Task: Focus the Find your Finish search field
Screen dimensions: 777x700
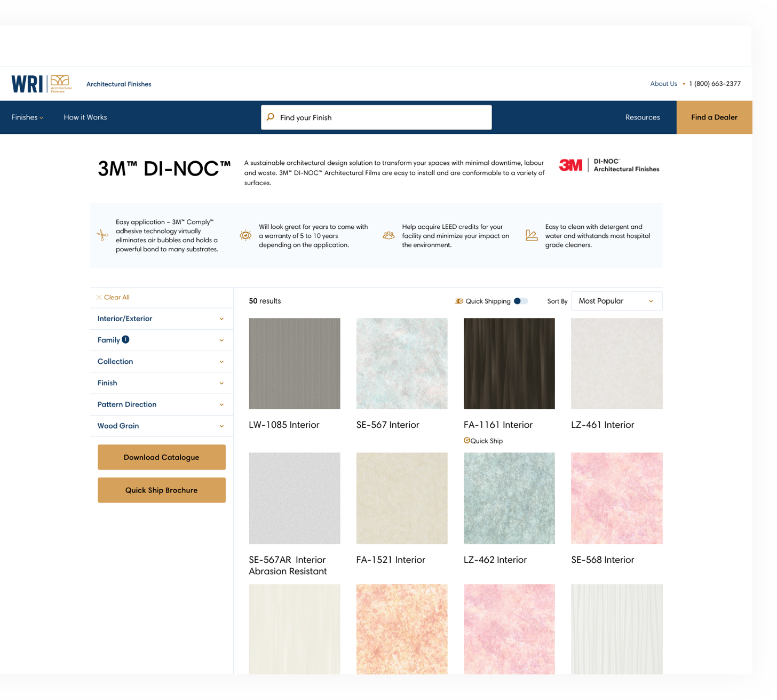Action: [376, 117]
